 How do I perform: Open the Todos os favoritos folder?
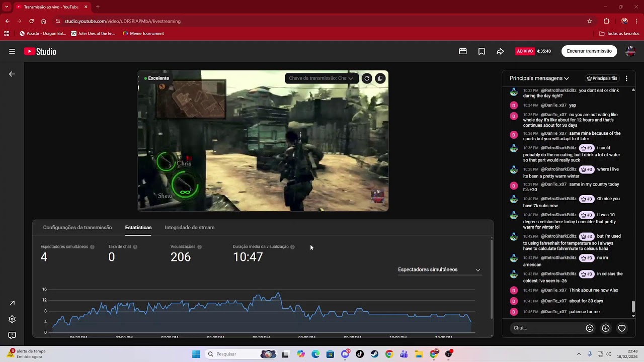pyautogui.click(x=619, y=34)
